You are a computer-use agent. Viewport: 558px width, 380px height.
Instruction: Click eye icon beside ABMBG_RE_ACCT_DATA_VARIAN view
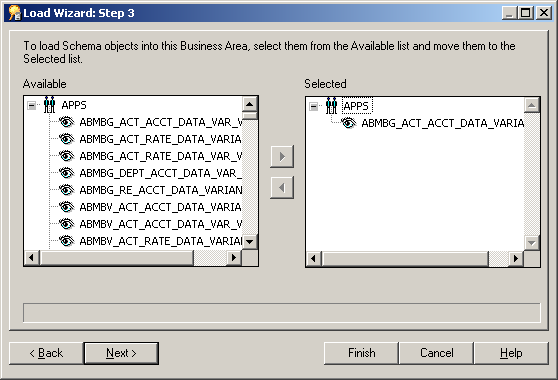tap(67, 190)
